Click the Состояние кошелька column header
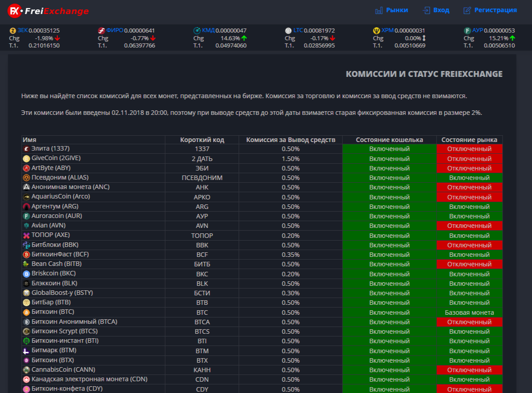 389,140
